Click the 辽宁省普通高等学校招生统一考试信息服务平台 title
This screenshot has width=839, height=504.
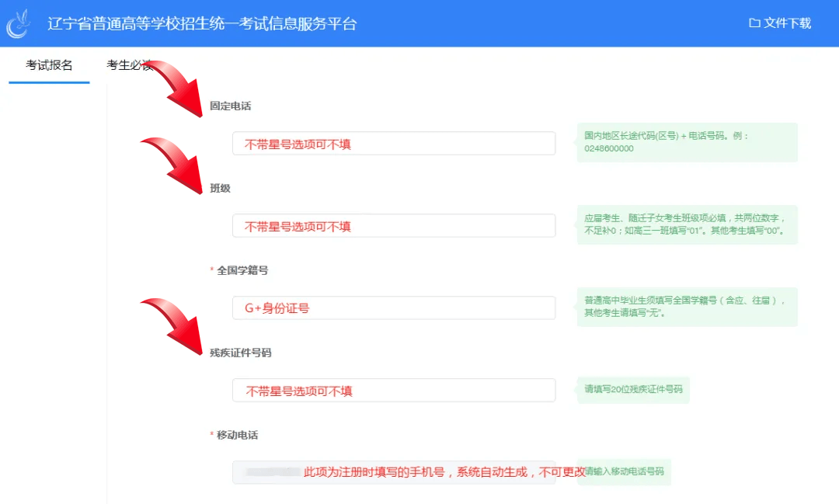(202, 23)
